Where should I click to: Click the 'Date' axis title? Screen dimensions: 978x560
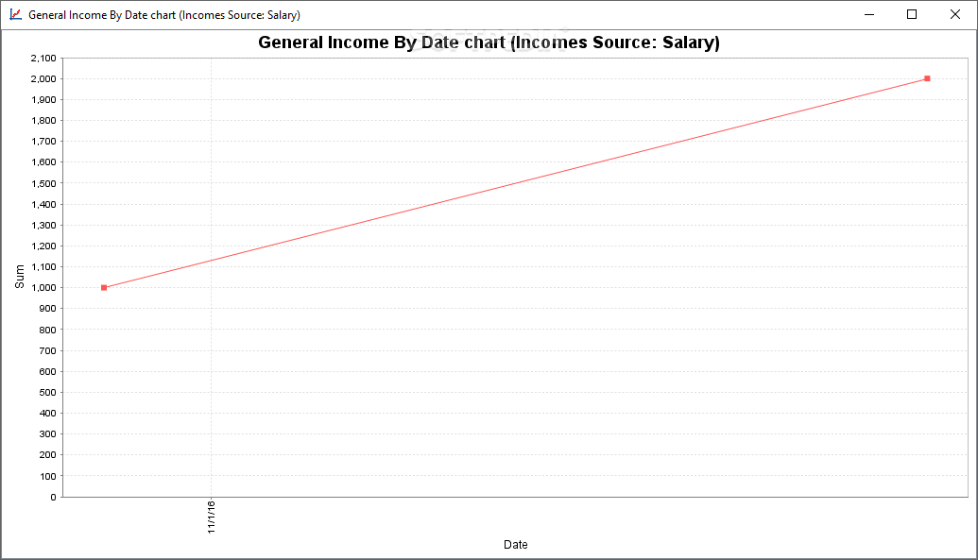[515, 544]
